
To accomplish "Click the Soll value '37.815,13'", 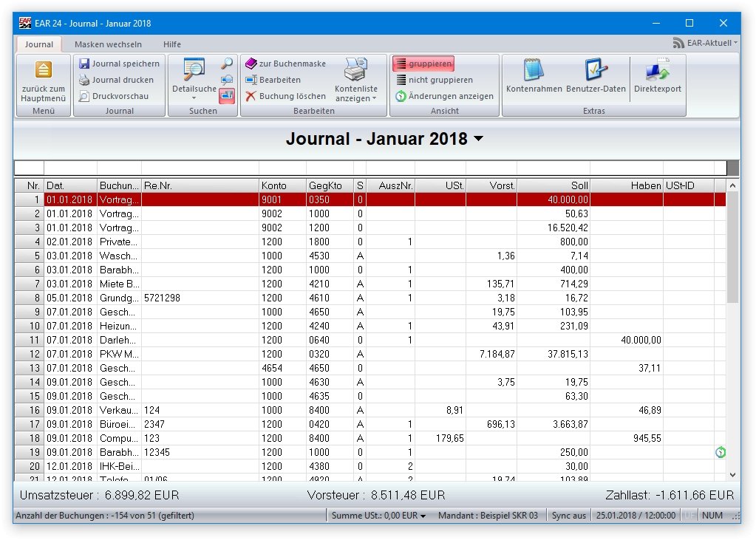I will [568, 354].
